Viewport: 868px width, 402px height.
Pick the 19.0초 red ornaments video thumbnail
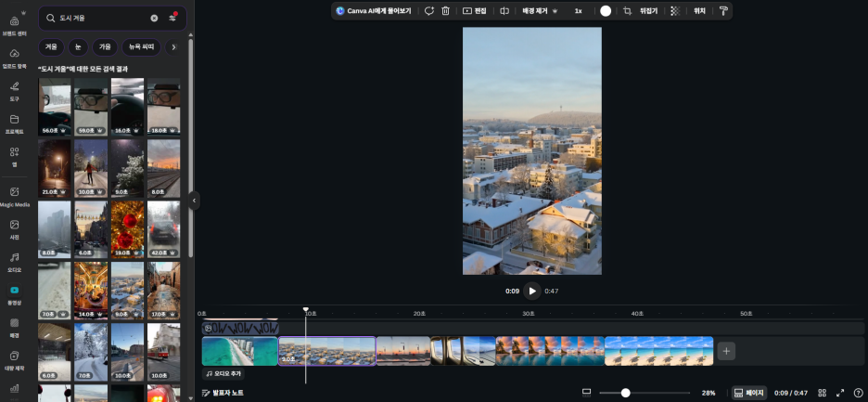[x=127, y=229]
